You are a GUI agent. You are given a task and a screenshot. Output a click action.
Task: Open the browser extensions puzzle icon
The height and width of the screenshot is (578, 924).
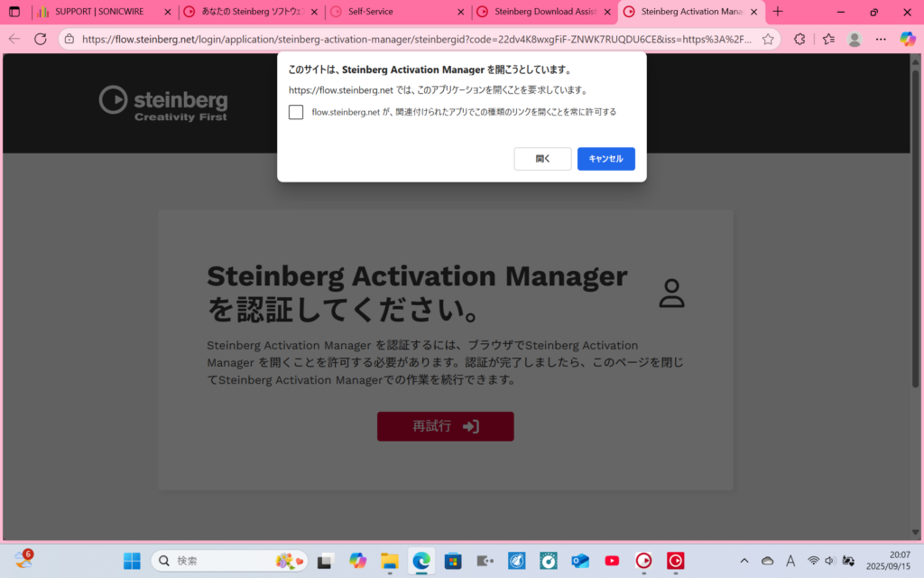tap(799, 39)
